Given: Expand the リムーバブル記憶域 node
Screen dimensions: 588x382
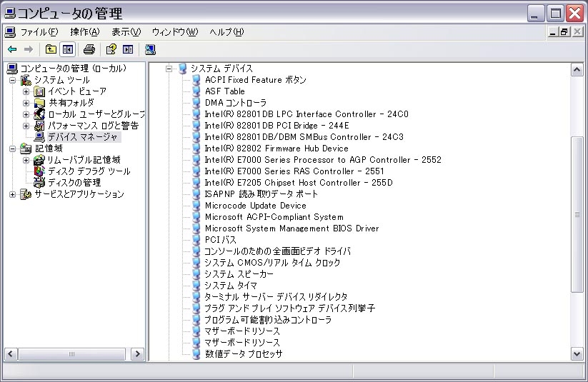Looking at the screenshot, I should 26,161.
